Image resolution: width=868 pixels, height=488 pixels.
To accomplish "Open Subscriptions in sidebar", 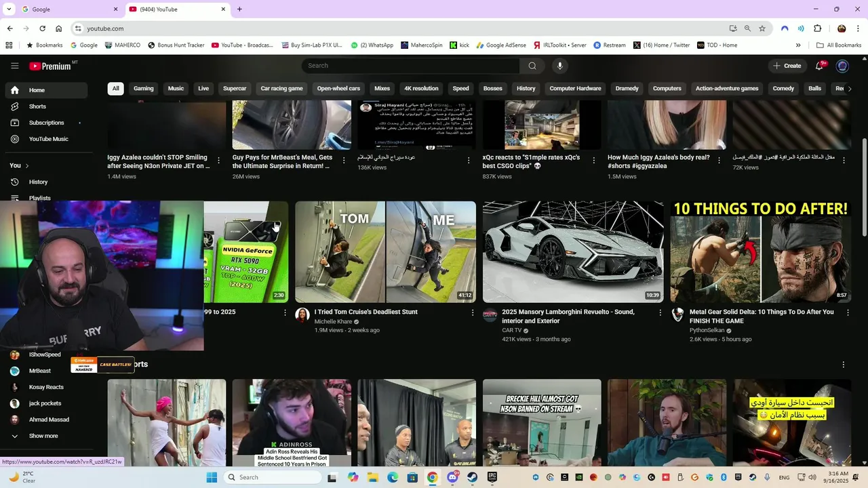I will 46,123.
